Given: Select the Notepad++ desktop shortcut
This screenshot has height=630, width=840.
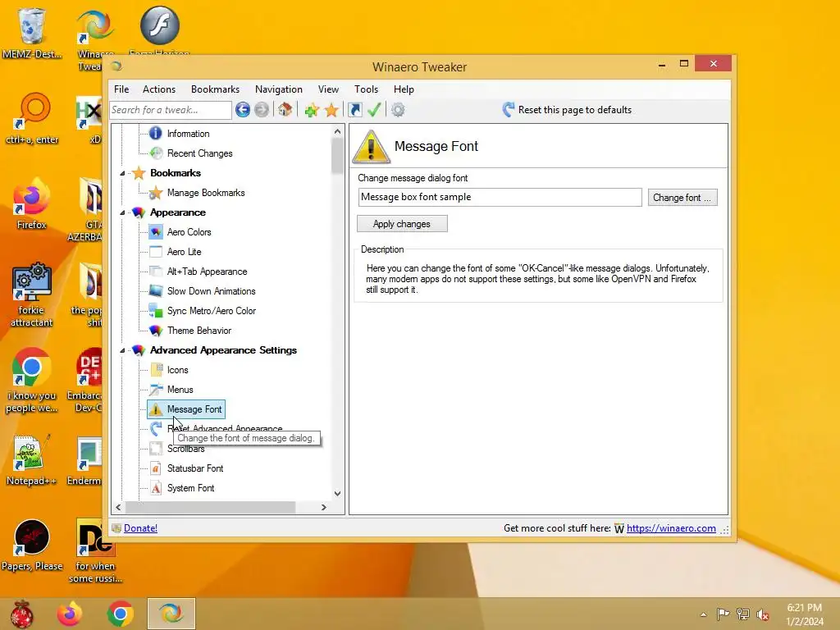Looking at the screenshot, I should 32,460.
